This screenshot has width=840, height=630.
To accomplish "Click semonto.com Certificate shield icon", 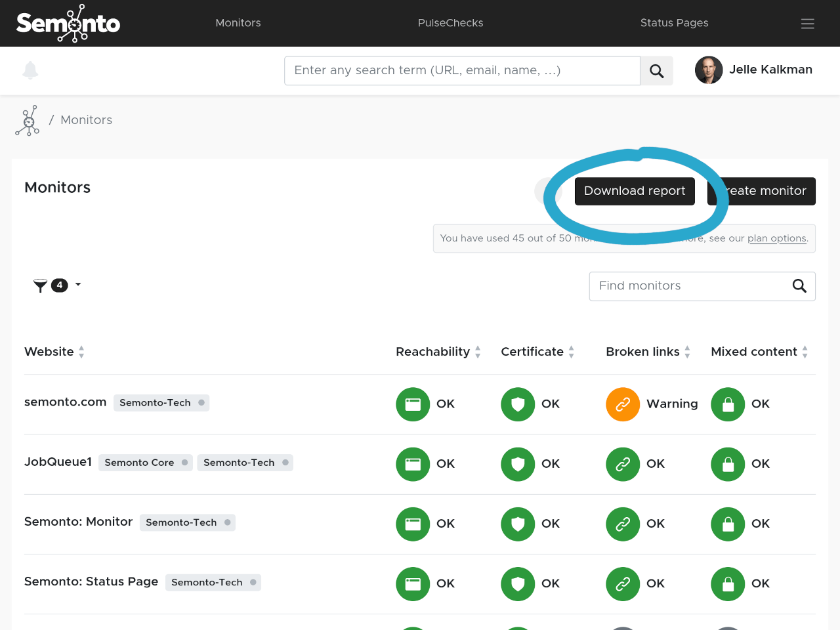I will pos(518,404).
